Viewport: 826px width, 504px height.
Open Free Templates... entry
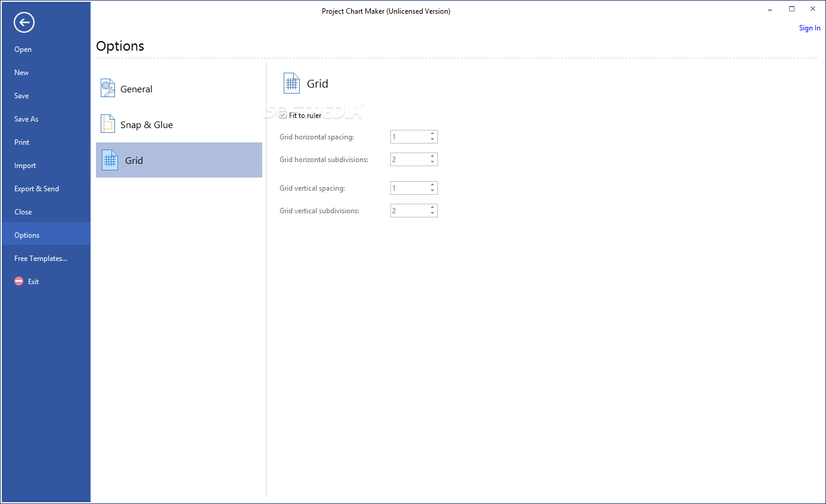[x=46, y=259]
